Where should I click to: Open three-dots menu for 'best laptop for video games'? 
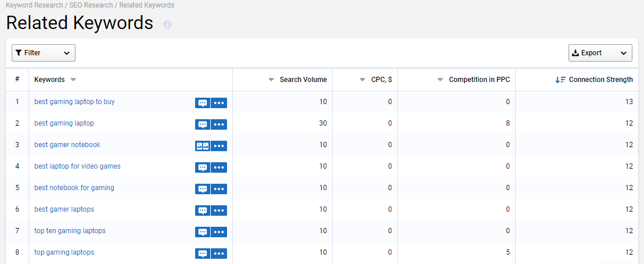click(219, 167)
